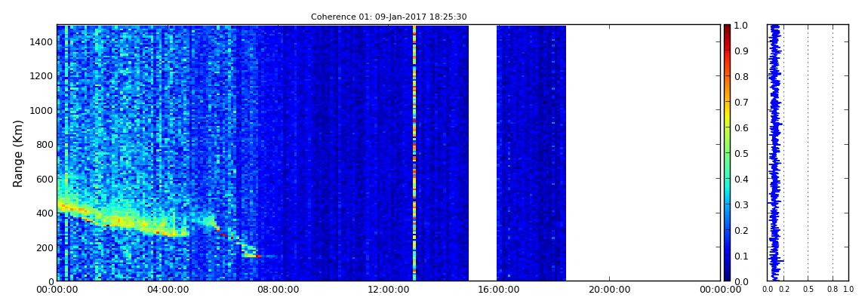Click the 0.3 colorbar label
The height and width of the screenshot is (307, 868).
click(x=742, y=204)
